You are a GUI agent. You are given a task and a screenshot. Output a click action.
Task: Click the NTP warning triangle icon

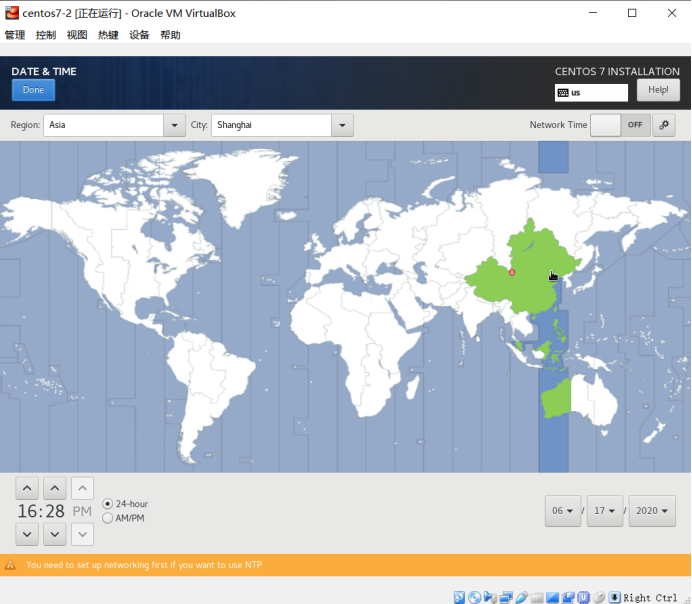pos(10,565)
